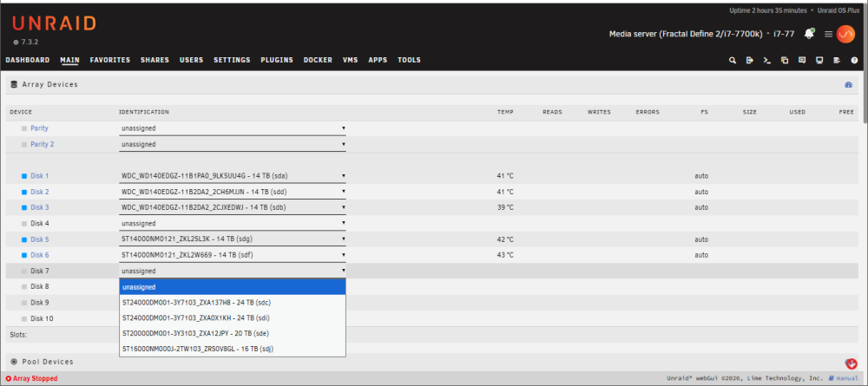Open the Apps tab

coord(378,60)
